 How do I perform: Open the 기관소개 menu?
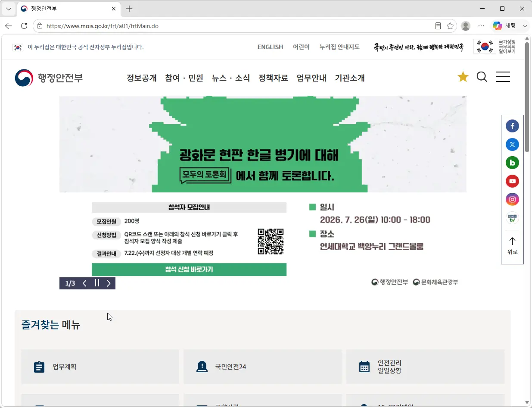(x=350, y=78)
